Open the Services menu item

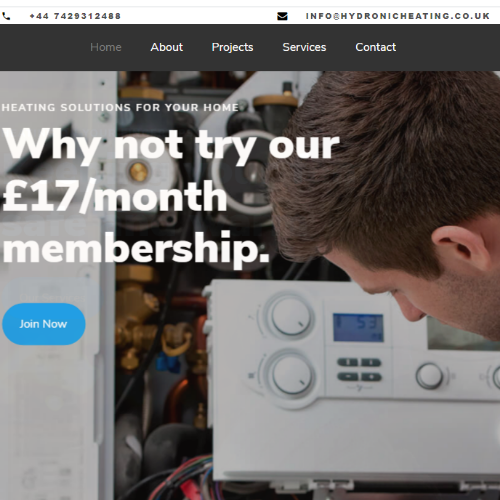click(x=304, y=47)
